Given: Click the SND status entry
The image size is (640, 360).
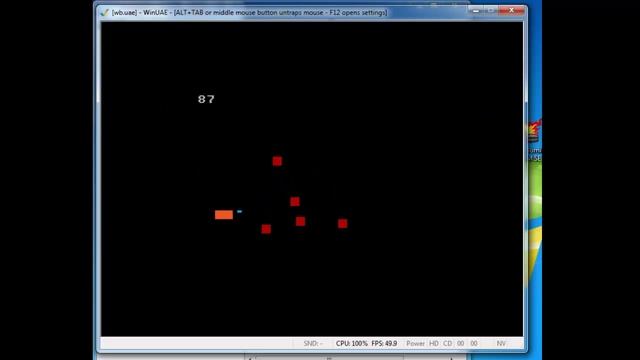Looking at the screenshot, I should 313,344.
